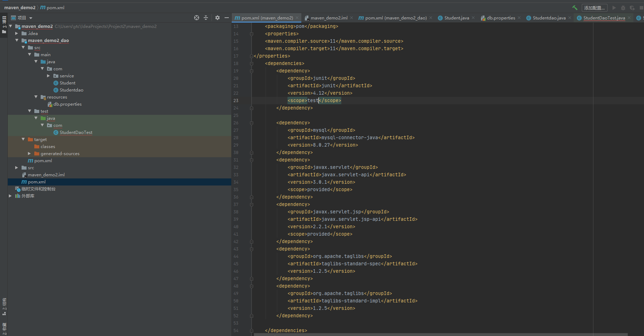The width and height of the screenshot is (644, 336).
Task: Expand the .idea folder
Action: tap(17, 33)
